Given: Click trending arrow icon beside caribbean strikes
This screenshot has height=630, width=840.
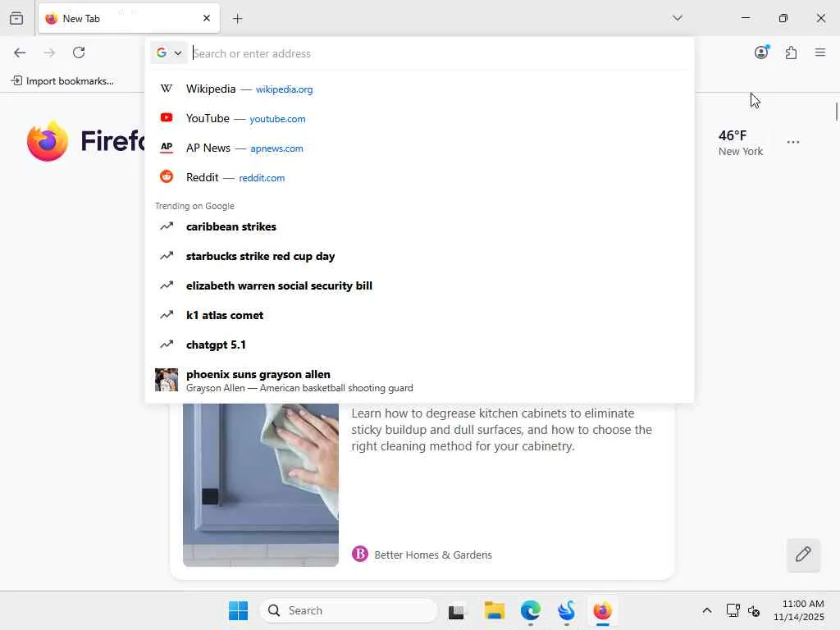Looking at the screenshot, I should 167,226.
